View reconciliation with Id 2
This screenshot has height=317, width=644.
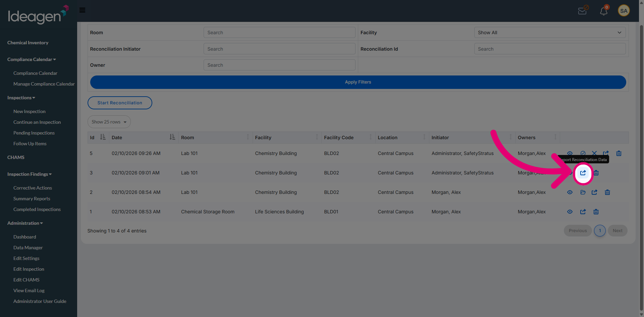pos(570,192)
